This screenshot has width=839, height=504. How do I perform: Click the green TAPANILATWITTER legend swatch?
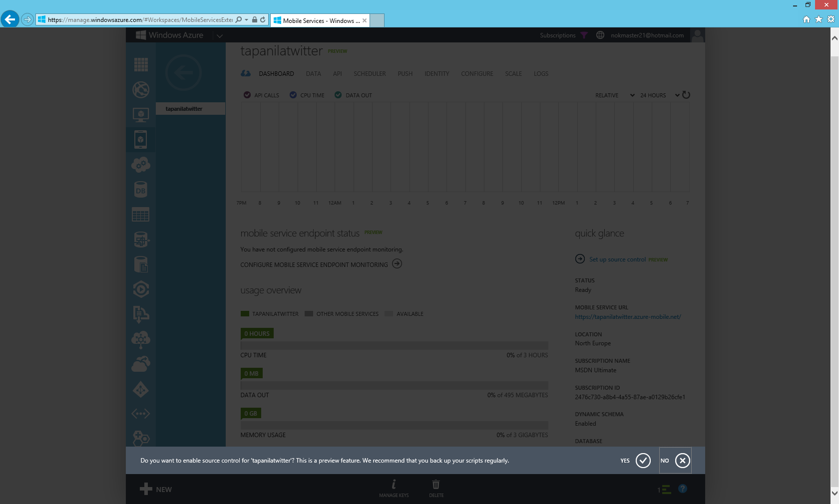[245, 314]
